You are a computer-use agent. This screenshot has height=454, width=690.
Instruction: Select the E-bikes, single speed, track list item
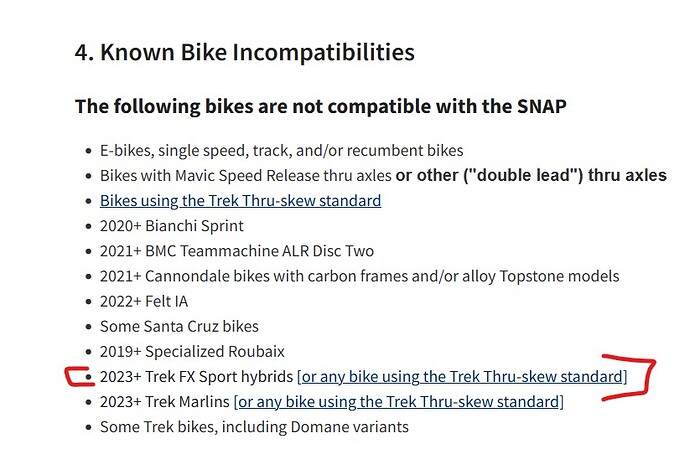[282, 150]
